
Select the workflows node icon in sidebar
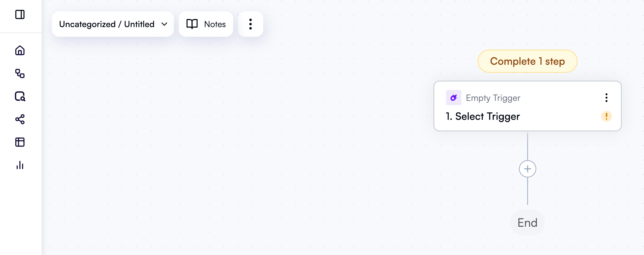click(20, 74)
